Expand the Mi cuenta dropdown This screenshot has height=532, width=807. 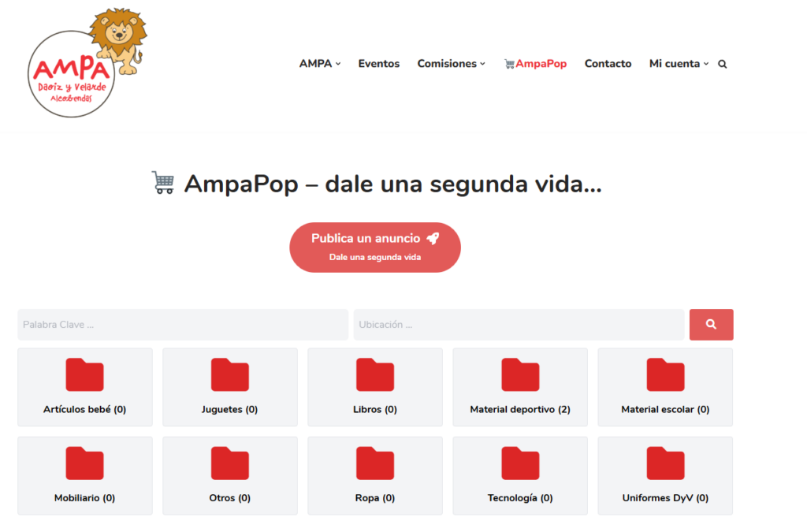coord(679,64)
